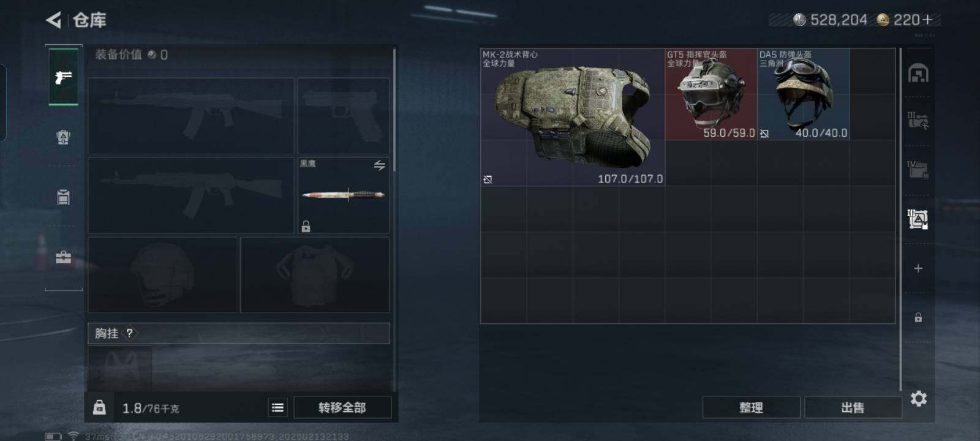
Task: Go back using the arrow next to 仓库
Action: pyautogui.click(x=54, y=20)
